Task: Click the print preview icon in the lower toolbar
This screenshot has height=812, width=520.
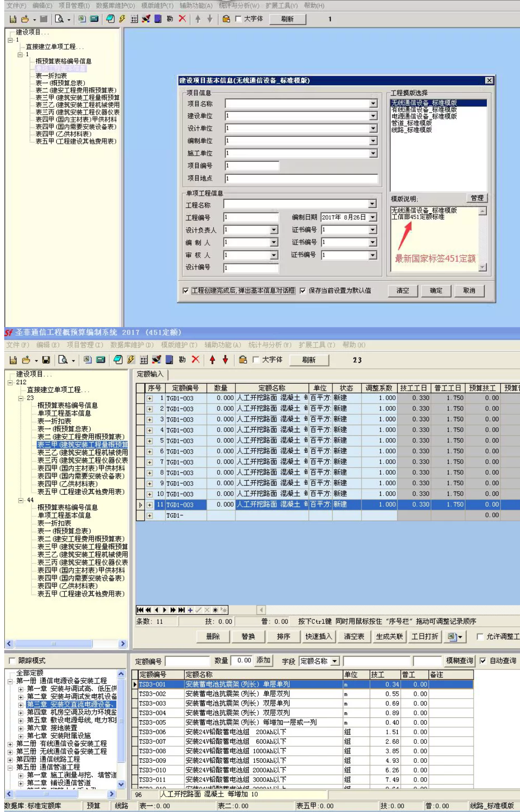Action: point(62,360)
